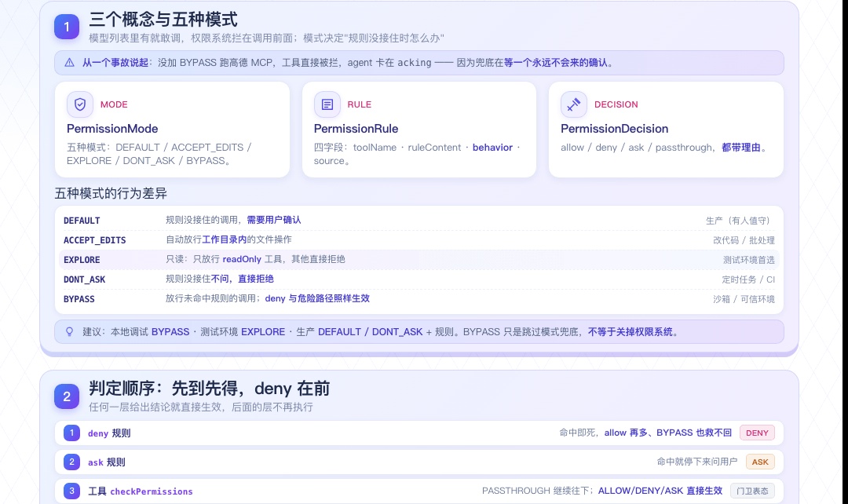848x504 pixels.
Task: Click the step 1 badge on the deny 规则 row
Action: click(x=71, y=433)
